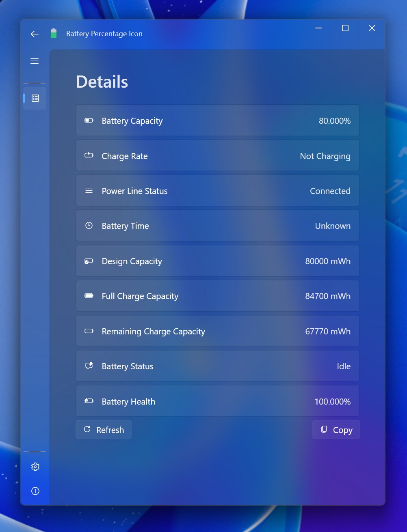Select the 100.000% Battery Health value
The height and width of the screenshot is (532, 407).
[x=333, y=402]
